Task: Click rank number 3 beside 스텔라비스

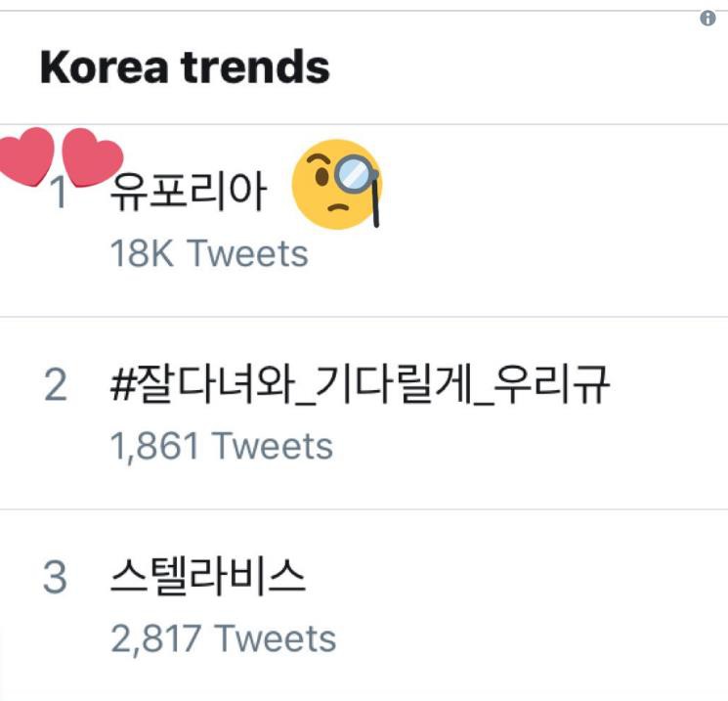Action: (56, 577)
